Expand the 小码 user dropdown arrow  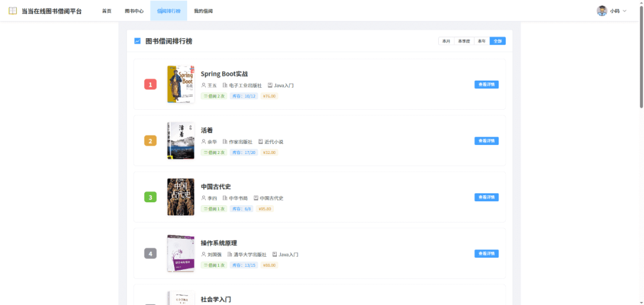click(x=625, y=11)
